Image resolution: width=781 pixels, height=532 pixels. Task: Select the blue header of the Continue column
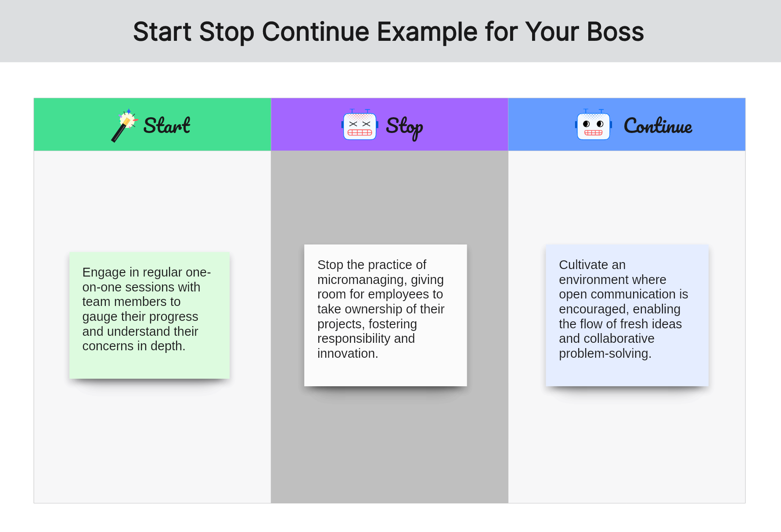pyautogui.click(x=626, y=125)
